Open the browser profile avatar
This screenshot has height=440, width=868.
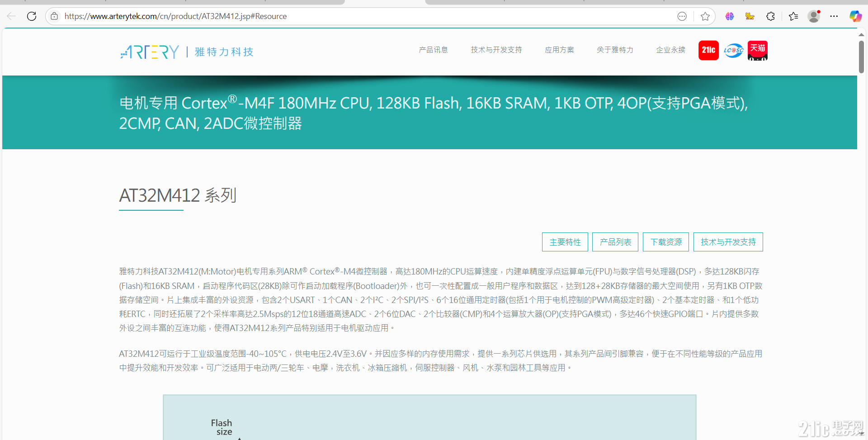(814, 16)
